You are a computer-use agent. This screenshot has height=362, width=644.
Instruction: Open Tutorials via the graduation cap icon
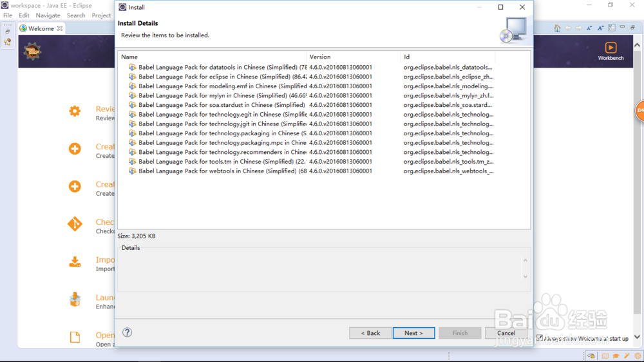click(x=616, y=356)
